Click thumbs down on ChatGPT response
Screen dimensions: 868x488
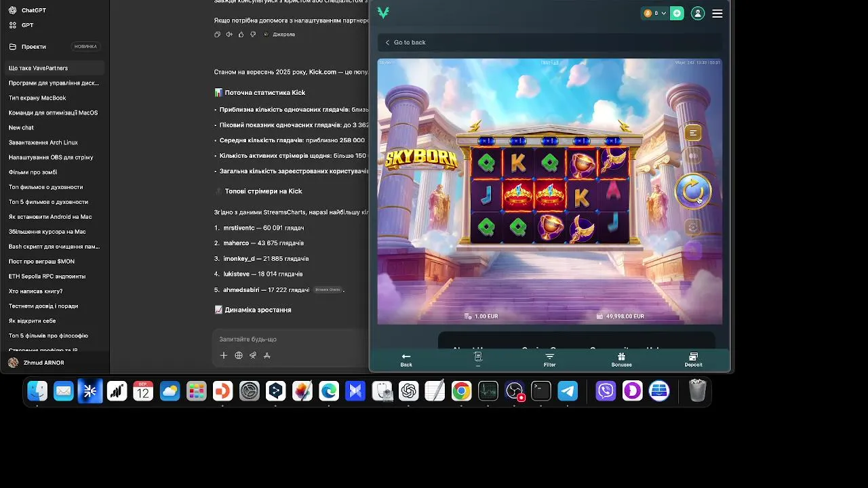253,34
